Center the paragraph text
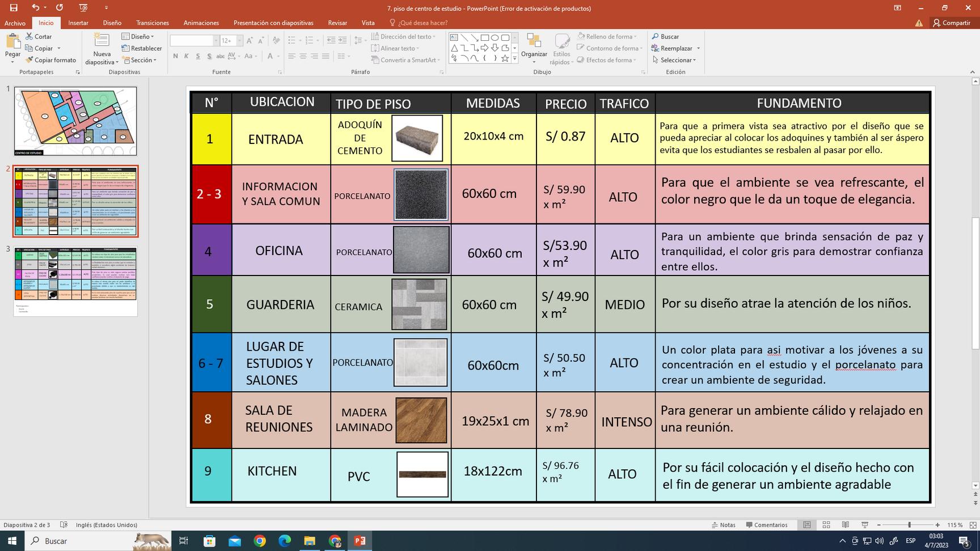980x551 pixels. (x=303, y=56)
